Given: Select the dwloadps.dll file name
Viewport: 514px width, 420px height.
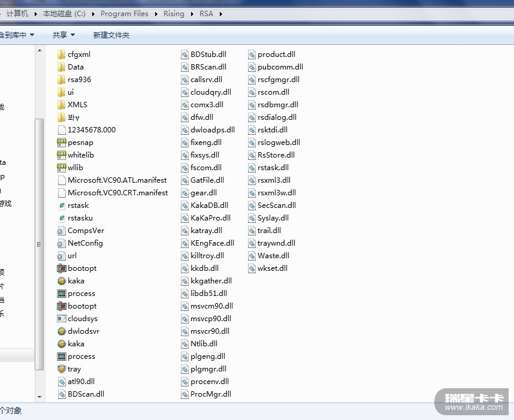Looking at the screenshot, I should (213, 130).
